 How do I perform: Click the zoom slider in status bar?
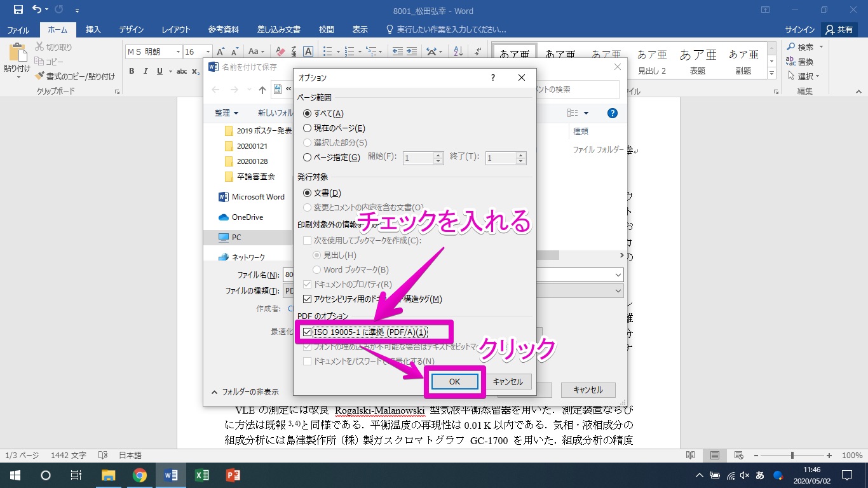[x=792, y=456]
